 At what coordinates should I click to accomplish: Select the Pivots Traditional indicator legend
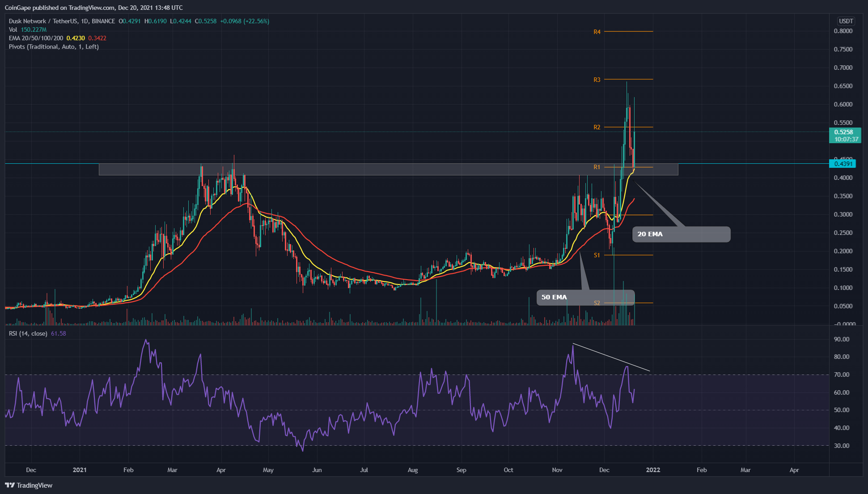[x=54, y=47]
